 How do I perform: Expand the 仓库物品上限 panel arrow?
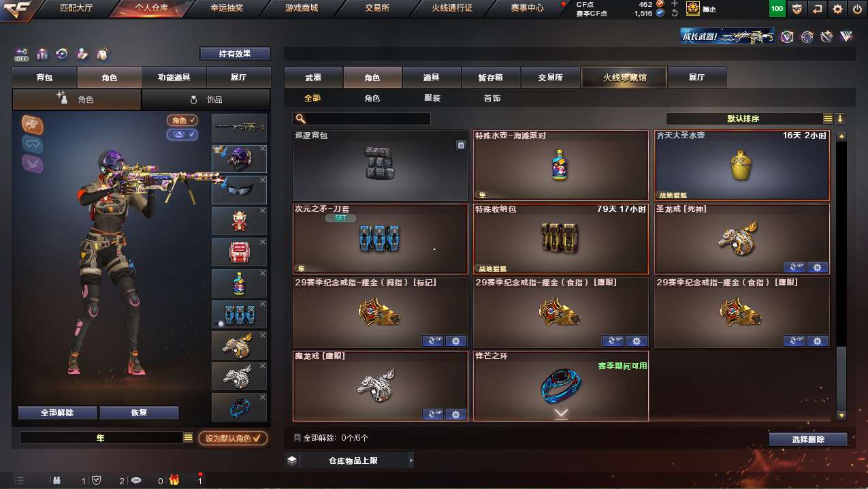(411, 461)
